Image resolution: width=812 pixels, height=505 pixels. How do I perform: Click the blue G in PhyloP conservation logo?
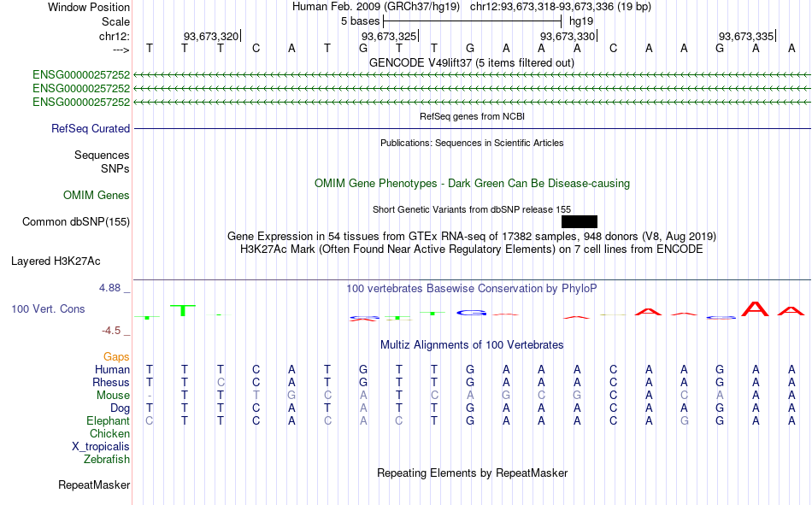472,313
